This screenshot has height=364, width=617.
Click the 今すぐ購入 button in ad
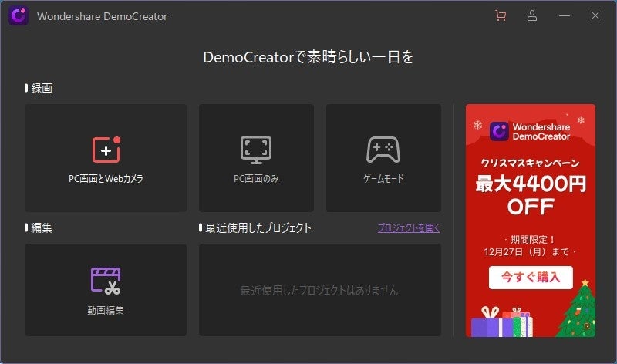[x=531, y=278]
